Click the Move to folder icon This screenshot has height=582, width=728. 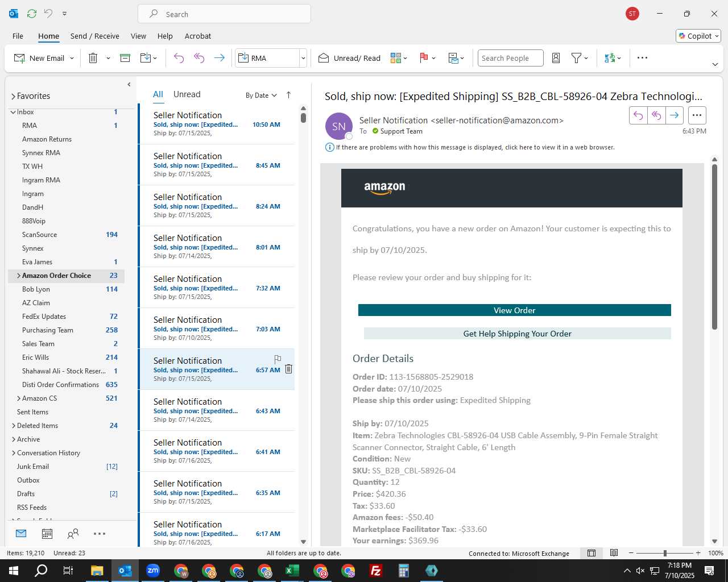point(146,58)
